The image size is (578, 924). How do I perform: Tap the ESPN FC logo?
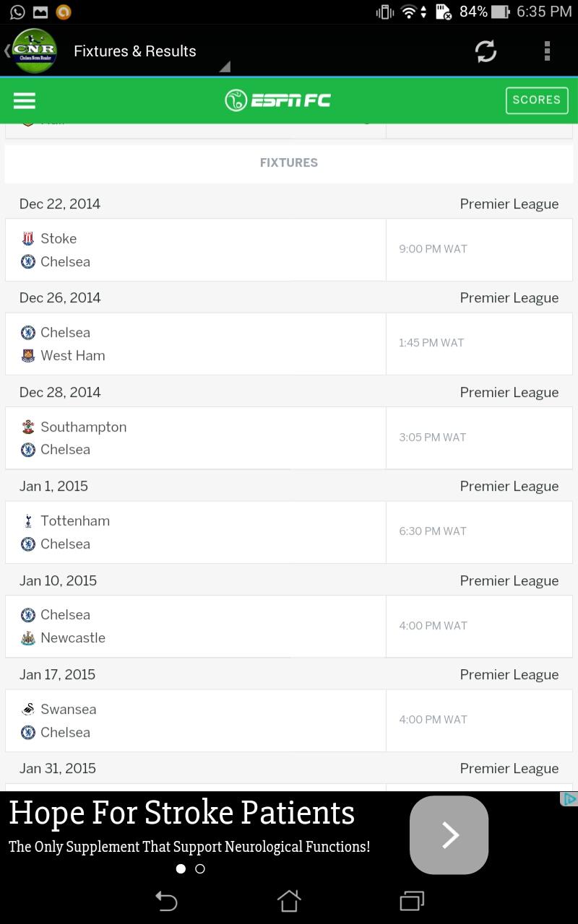coord(277,100)
